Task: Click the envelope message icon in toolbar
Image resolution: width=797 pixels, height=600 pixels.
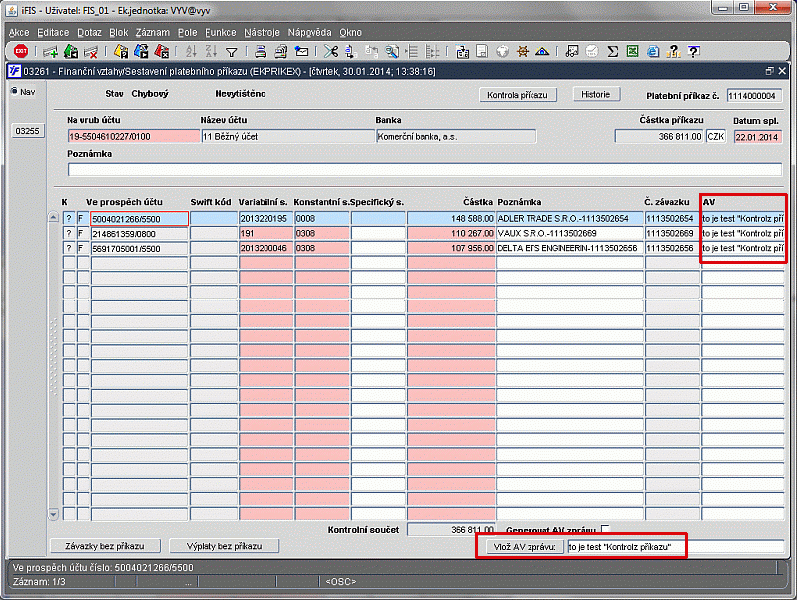Action: pyautogui.click(x=301, y=51)
